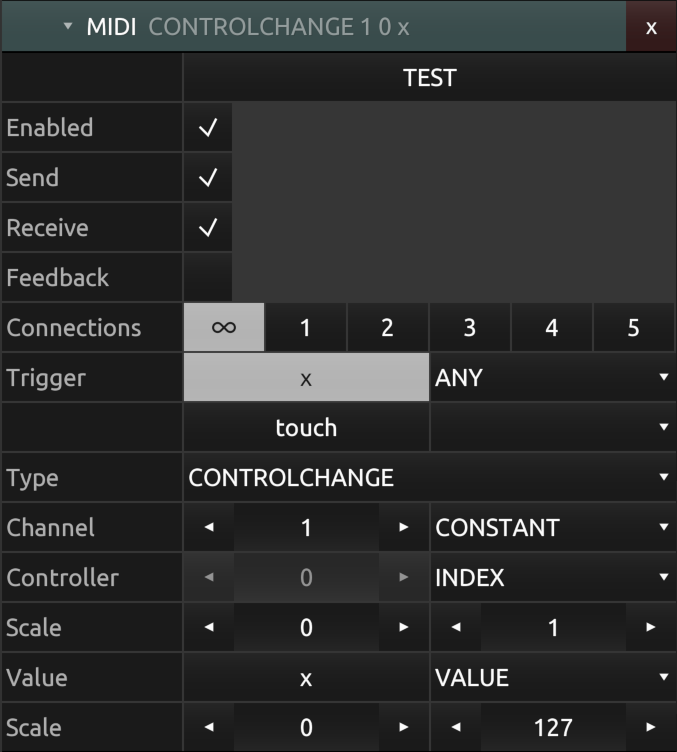
Task: Select infinite connections option
Action: point(224,327)
